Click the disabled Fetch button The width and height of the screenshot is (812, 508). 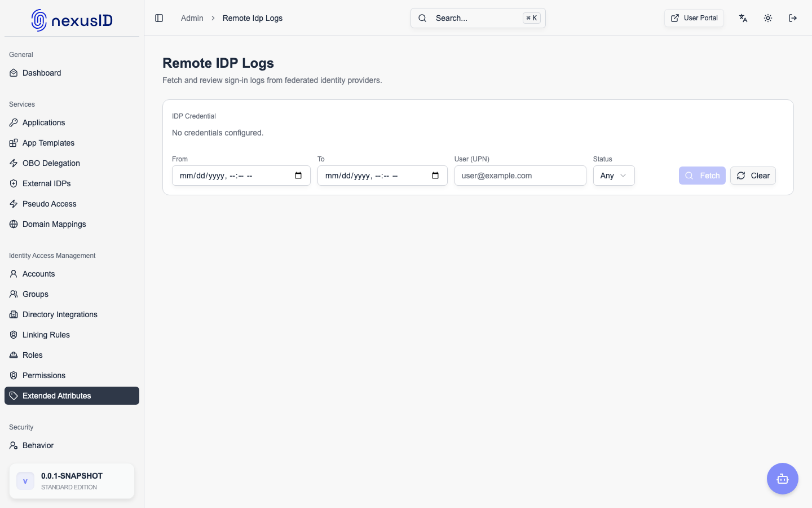click(702, 176)
